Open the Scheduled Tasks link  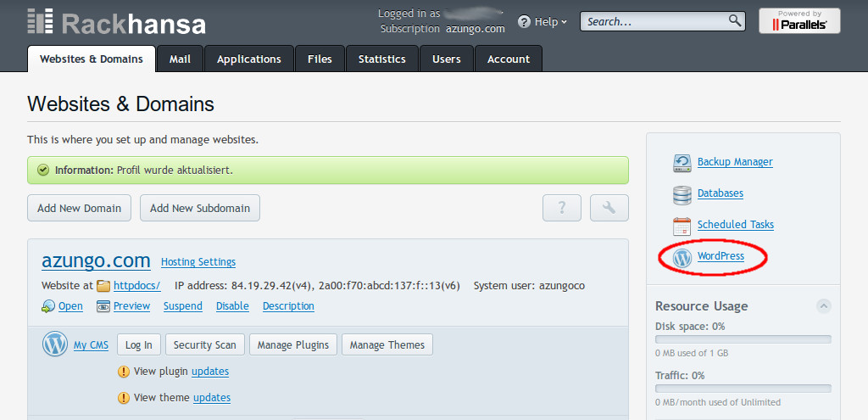(736, 224)
